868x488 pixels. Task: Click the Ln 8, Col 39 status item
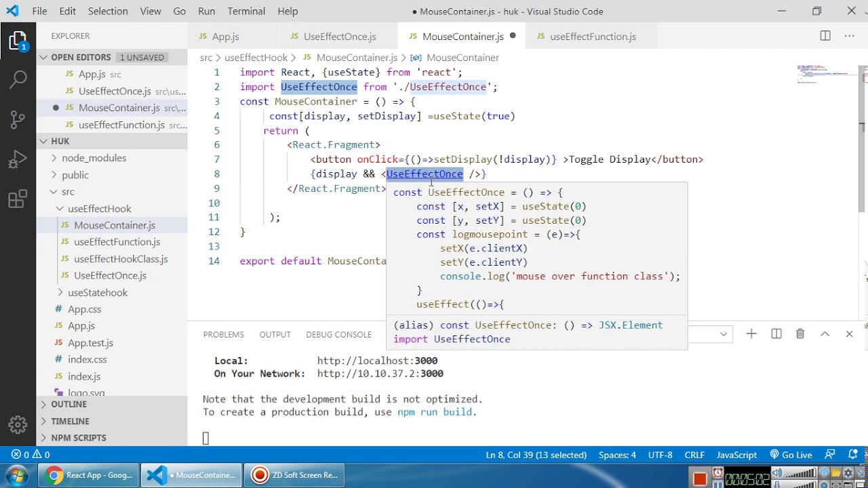click(536, 455)
